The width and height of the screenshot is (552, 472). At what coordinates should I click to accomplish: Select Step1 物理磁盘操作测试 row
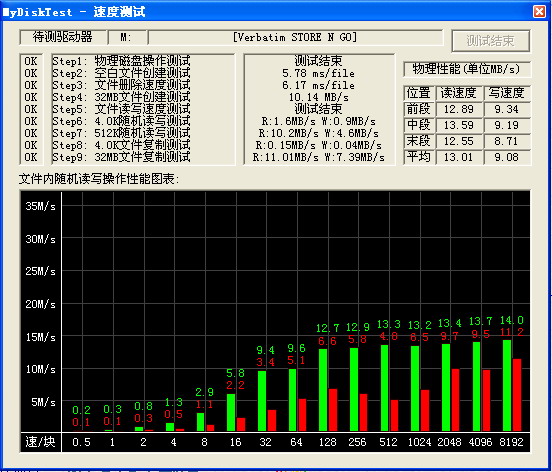[x=121, y=61]
